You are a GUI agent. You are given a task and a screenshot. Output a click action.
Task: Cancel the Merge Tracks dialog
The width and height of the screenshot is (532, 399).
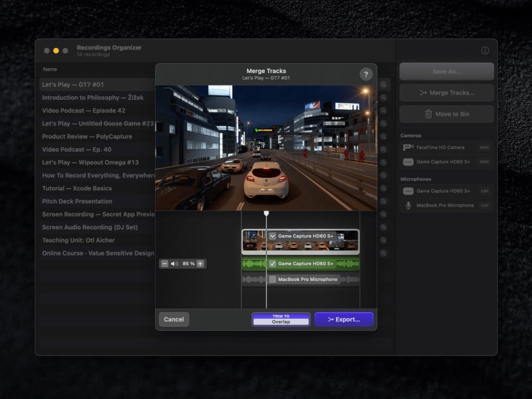(174, 320)
